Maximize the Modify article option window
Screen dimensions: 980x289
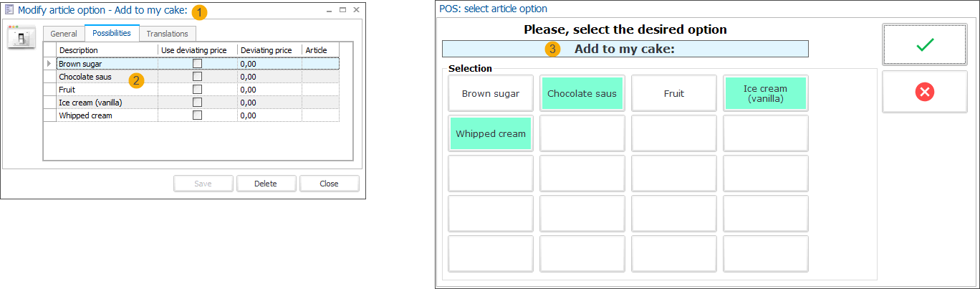pyautogui.click(x=342, y=11)
